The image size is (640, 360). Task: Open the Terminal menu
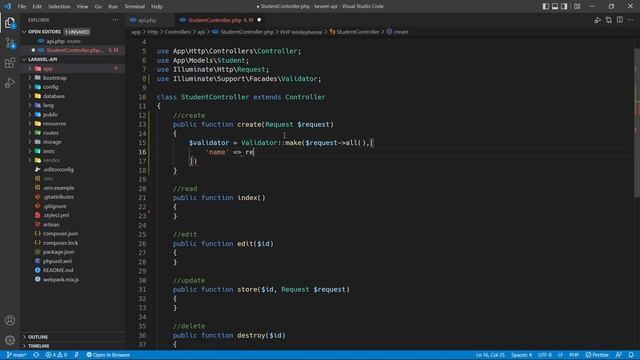pyautogui.click(x=134, y=7)
